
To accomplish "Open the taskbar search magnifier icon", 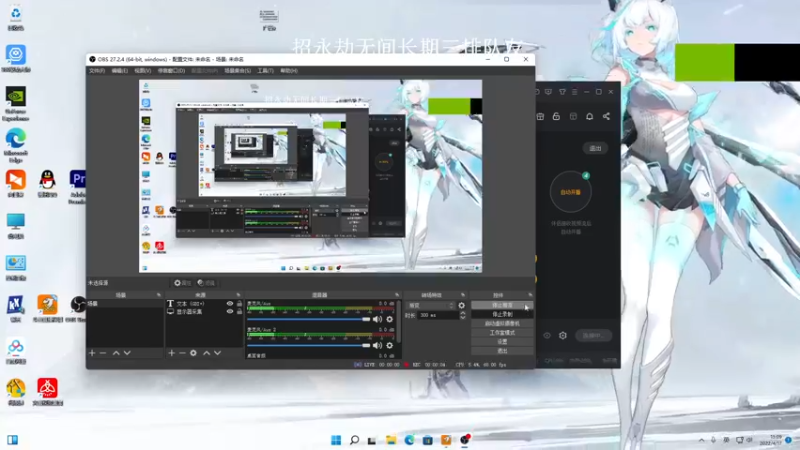I will (x=354, y=440).
